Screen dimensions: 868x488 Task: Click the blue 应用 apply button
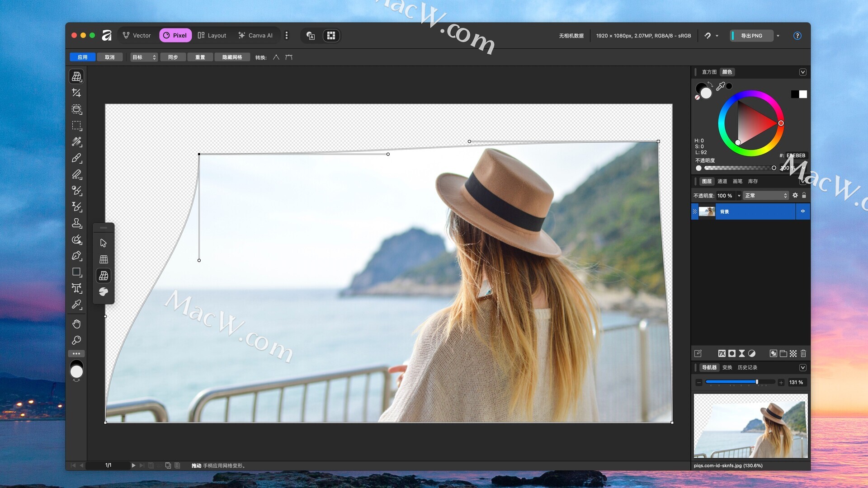tap(82, 57)
